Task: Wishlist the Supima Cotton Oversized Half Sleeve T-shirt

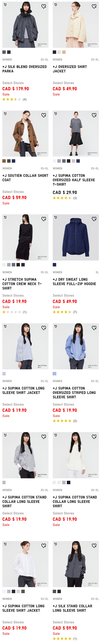Action: click(94, 115)
